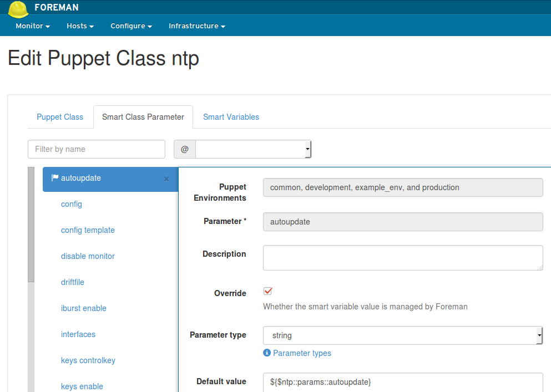Click the parameter list scrollbar thumb
Viewport: 551px width, 392px height.
point(31,225)
